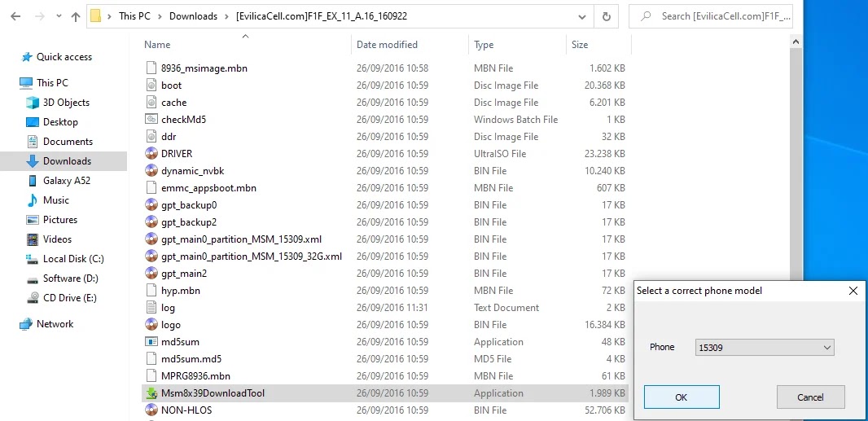Image resolution: width=868 pixels, height=421 pixels.
Task: Expand the Quick access tree node
Action: point(11,57)
